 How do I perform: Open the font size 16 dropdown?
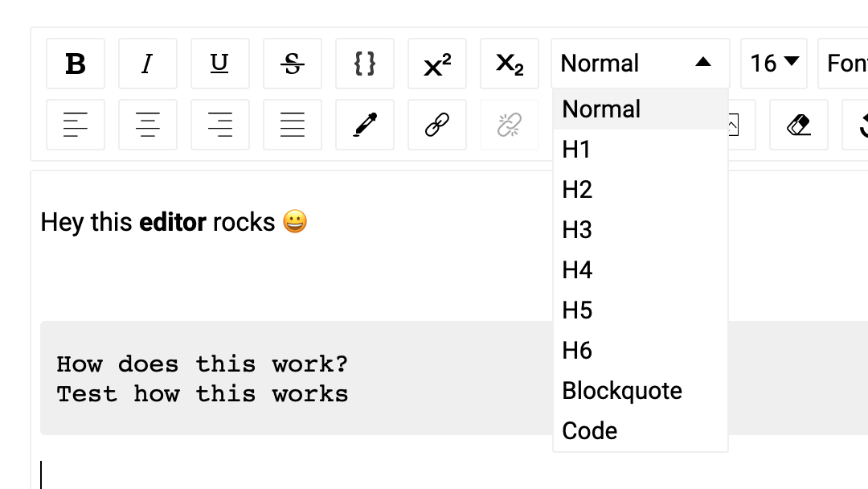pyautogui.click(x=774, y=64)
